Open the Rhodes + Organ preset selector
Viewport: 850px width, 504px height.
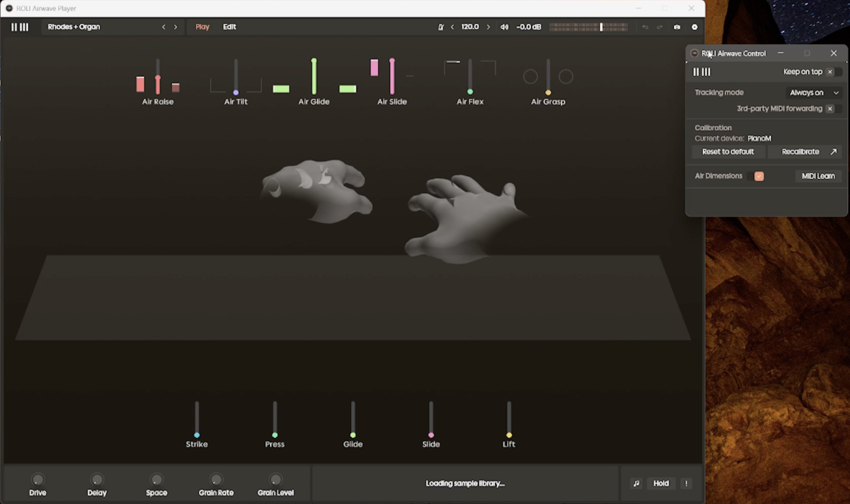click(74, 27)
